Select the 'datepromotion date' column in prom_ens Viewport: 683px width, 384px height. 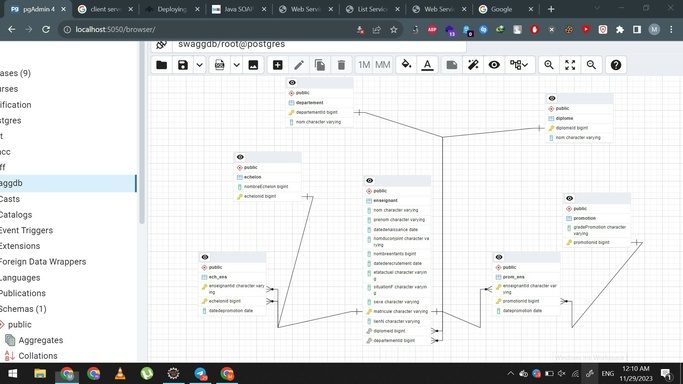pyautogui.click(x=526, y=310)
